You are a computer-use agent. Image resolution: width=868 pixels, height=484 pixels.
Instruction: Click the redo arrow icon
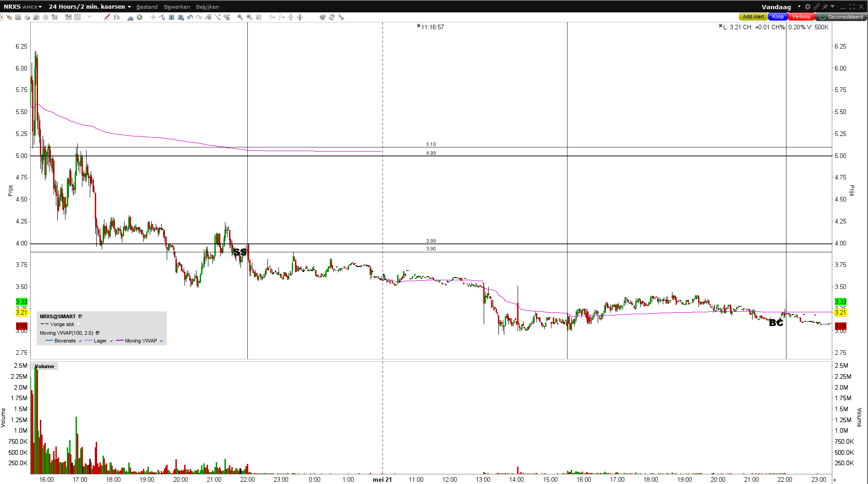[x=199, y=17]
